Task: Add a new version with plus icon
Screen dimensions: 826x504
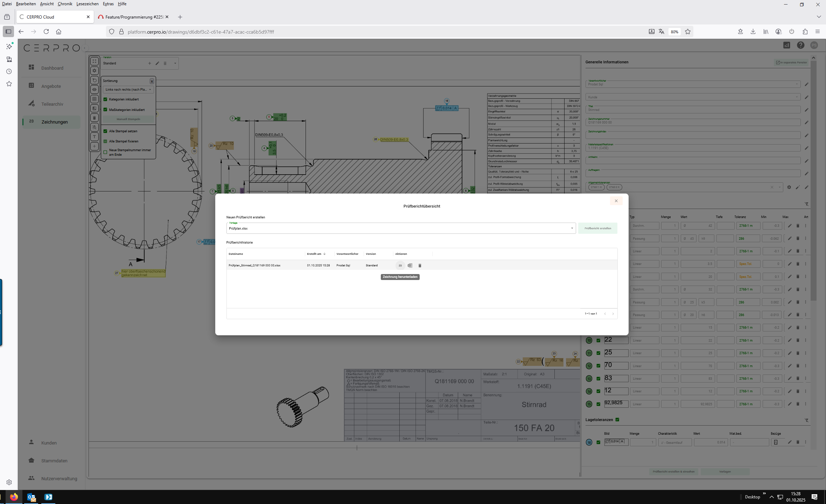Action: coord(149,63)
